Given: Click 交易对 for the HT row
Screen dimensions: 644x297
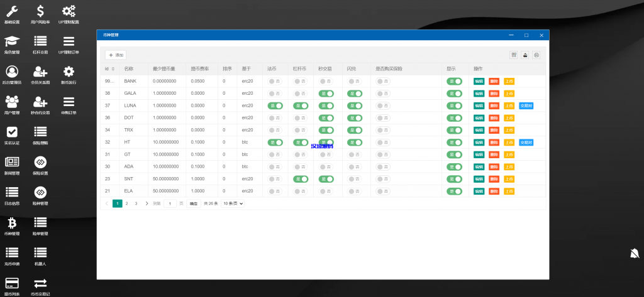Looking at the screenshot, I should coord(526,143).
